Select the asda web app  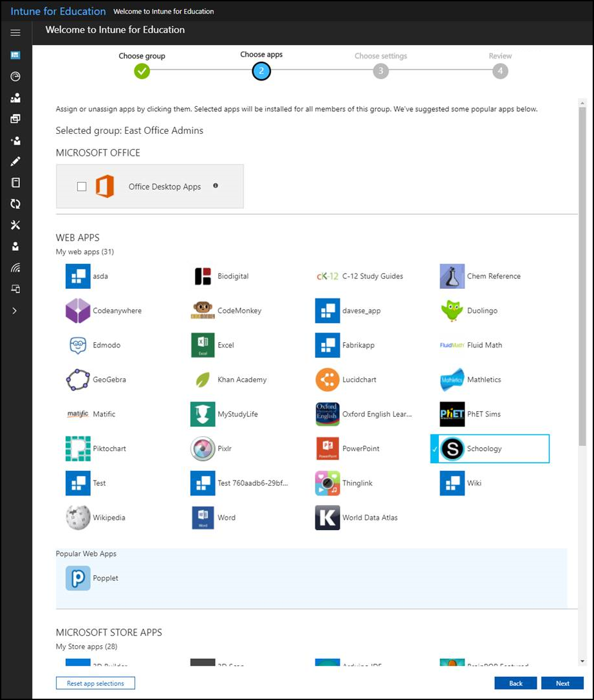(88, 277)
